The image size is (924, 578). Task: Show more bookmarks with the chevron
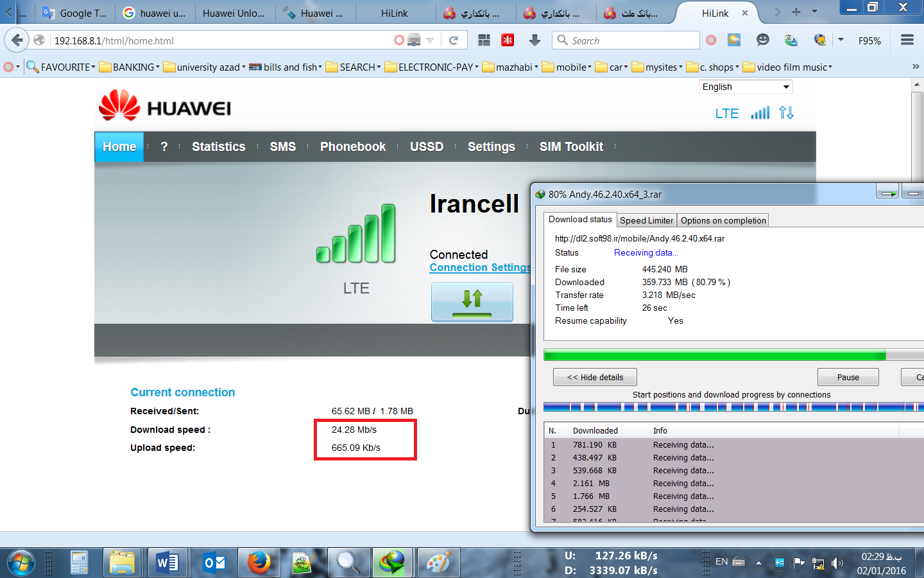[x=916, y=67]
